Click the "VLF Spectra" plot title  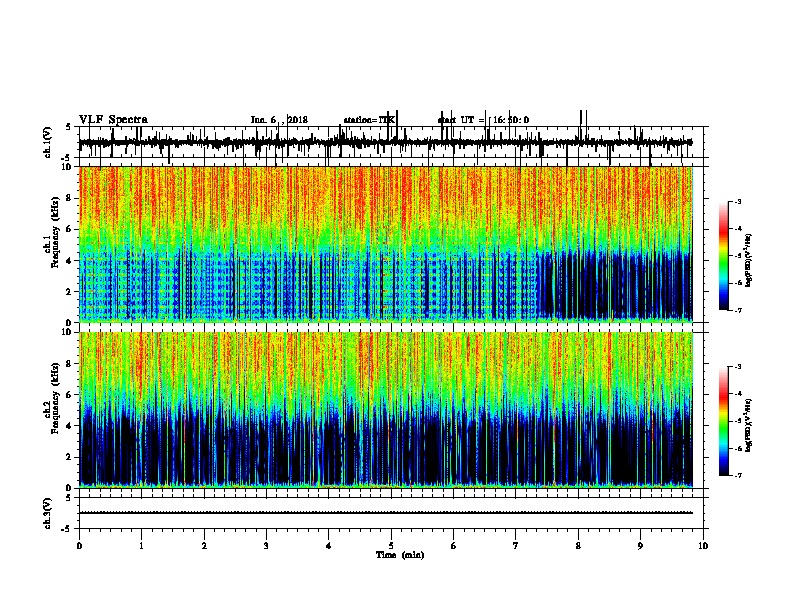click(x=113, y=119)
